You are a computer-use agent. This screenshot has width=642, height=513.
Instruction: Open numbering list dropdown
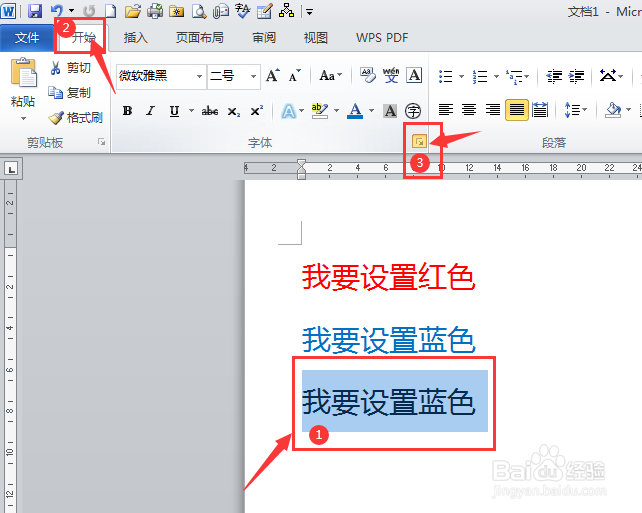coord(496,76)
